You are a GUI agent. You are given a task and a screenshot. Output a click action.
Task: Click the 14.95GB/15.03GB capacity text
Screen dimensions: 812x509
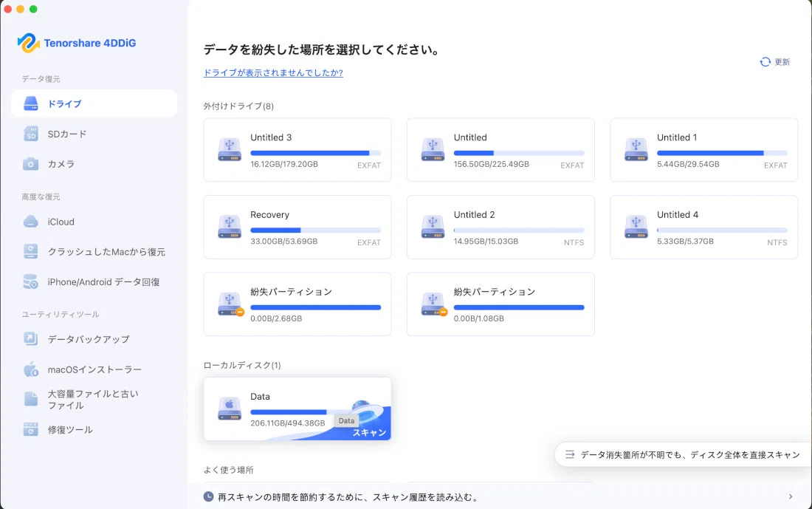point(486,242)
